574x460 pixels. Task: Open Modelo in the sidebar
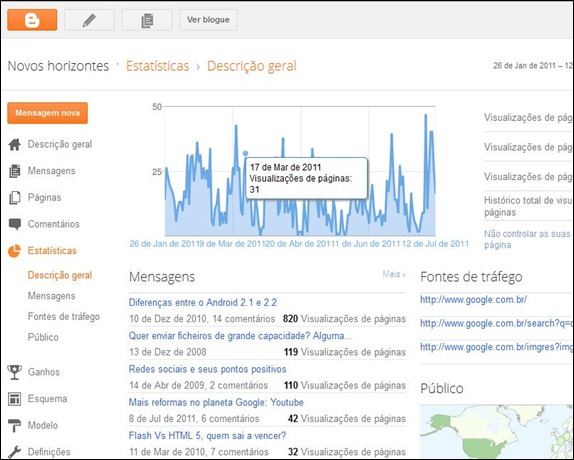42,426
